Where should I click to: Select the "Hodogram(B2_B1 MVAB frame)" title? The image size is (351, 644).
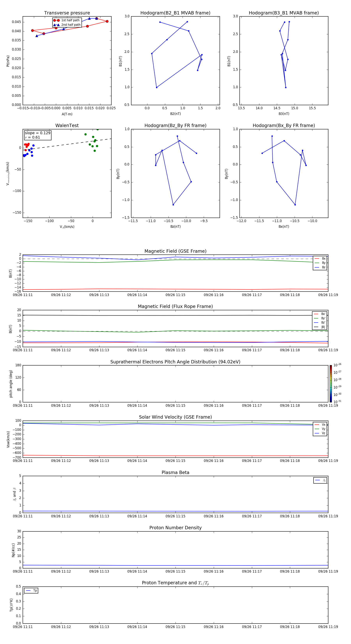click(175, 13)
